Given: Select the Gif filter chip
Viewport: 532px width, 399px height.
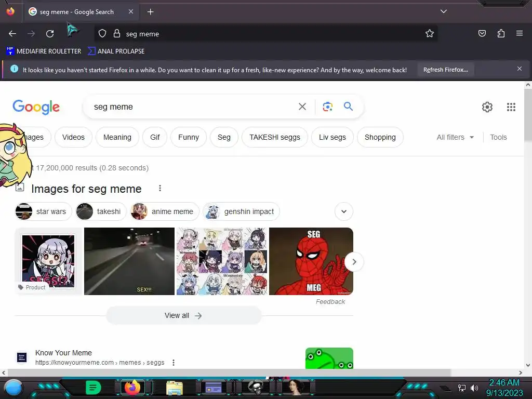Looking at the screenshot, I should click(155, 137).
